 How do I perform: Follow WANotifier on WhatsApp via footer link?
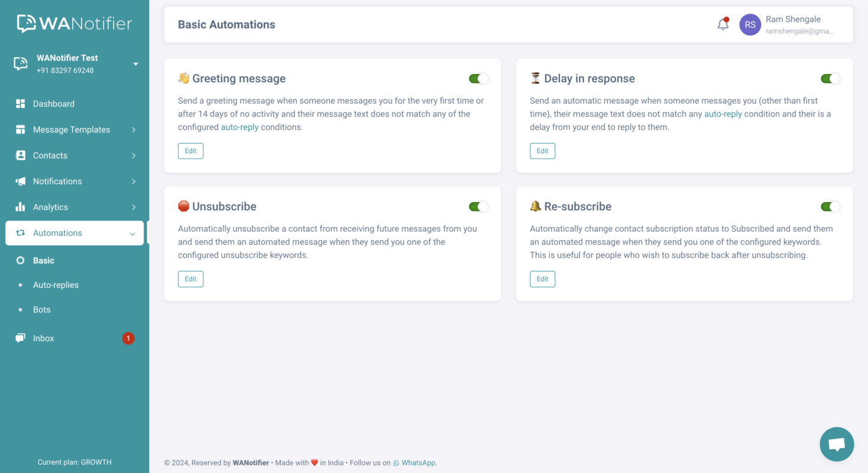(x=418, y=462)
